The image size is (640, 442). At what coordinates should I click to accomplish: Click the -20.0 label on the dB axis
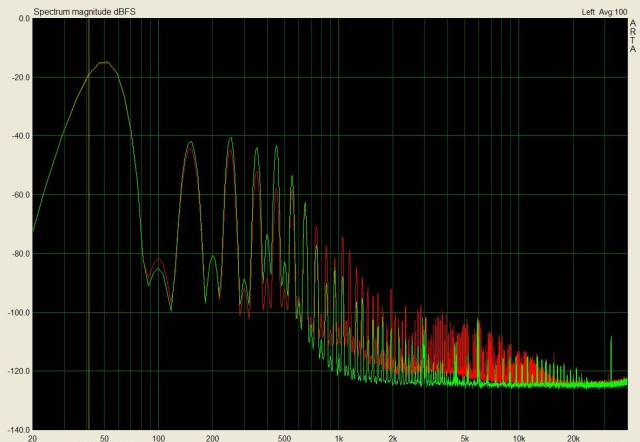(x=19, y=78)
